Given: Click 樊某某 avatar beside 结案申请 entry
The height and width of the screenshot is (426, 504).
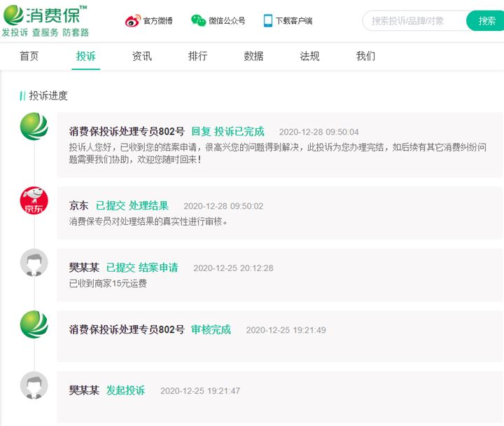Looking at the screenshot, I should tap(34, 263).
